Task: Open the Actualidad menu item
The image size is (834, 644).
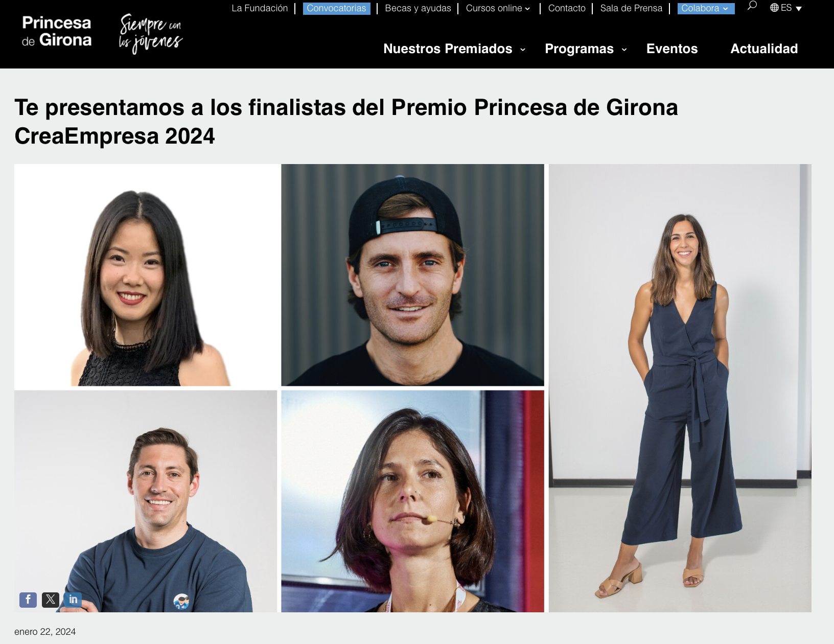Action: pos(764,49)
